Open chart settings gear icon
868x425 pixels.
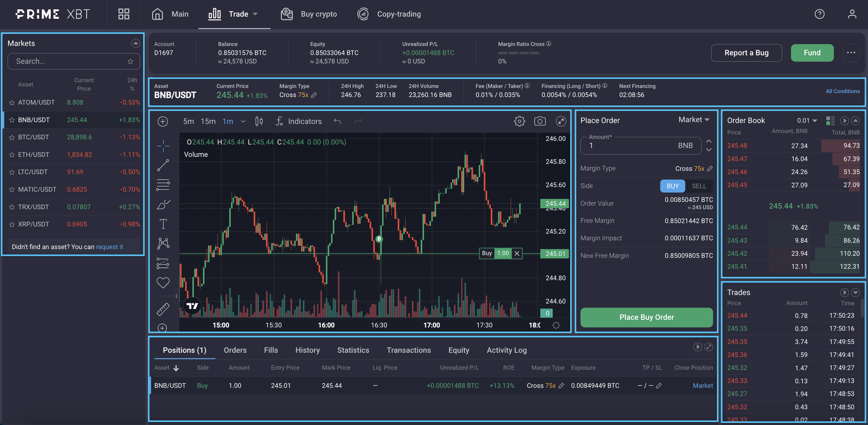coord(519,121)
